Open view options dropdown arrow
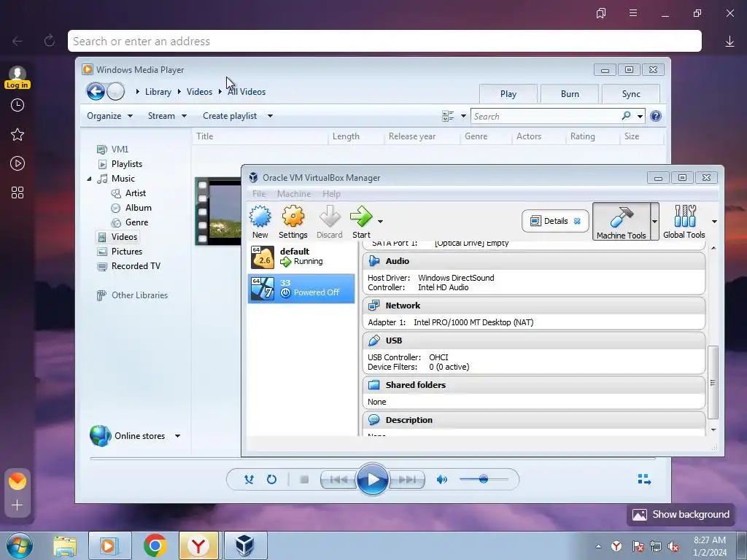Screen dimensions: 747x560 click(463, 116)
